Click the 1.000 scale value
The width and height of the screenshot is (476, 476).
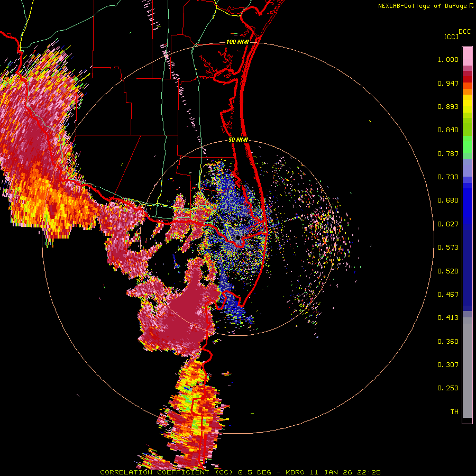pos(448,59)
